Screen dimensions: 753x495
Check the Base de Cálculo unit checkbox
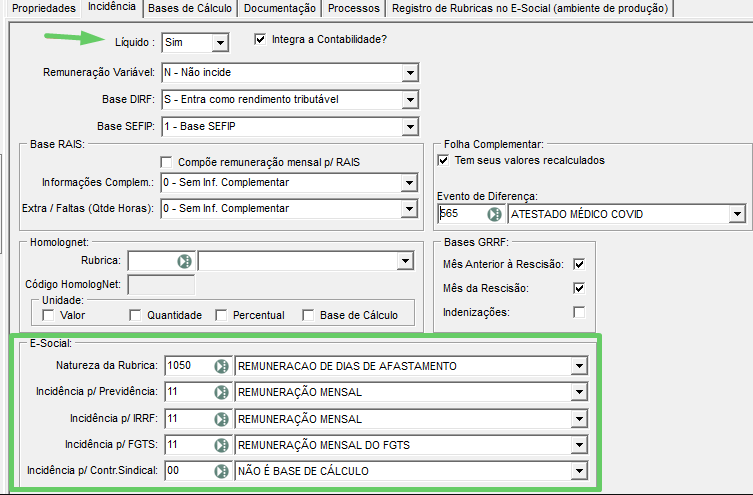(x=308, y=315)
